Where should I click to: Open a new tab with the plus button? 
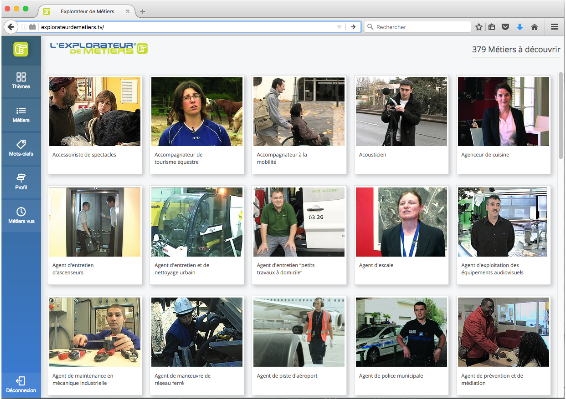[143, 12]
